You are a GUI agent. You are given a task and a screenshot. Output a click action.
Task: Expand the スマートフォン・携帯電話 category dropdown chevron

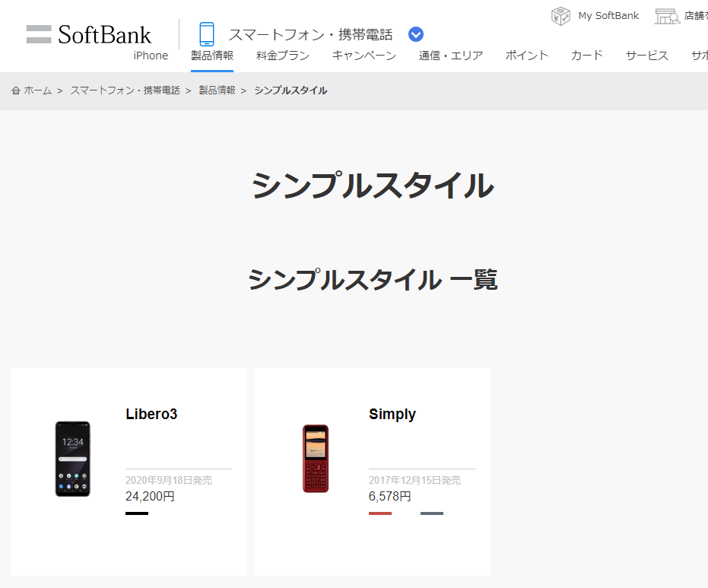pos(415,34)
